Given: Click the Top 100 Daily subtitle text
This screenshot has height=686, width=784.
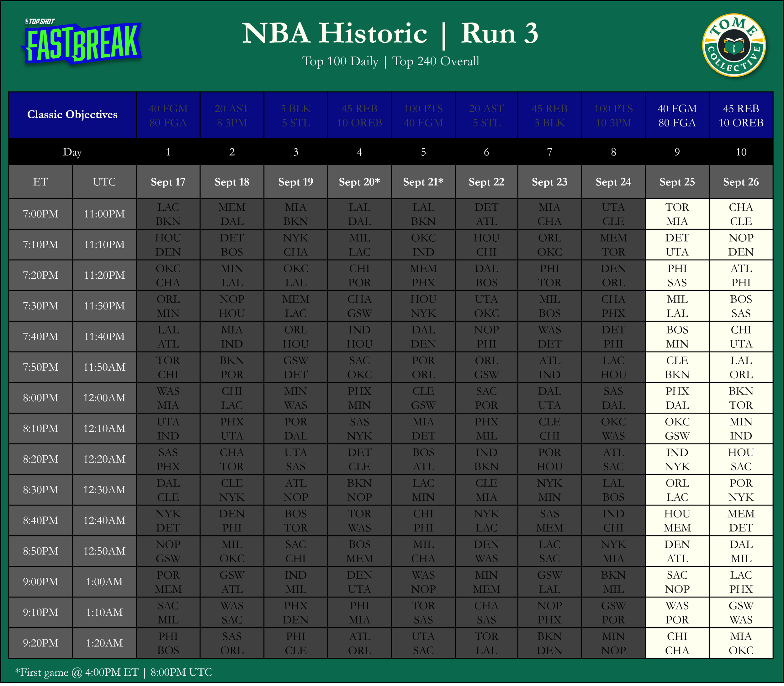Looking at the screenshot, I should [x=340, y=61].
